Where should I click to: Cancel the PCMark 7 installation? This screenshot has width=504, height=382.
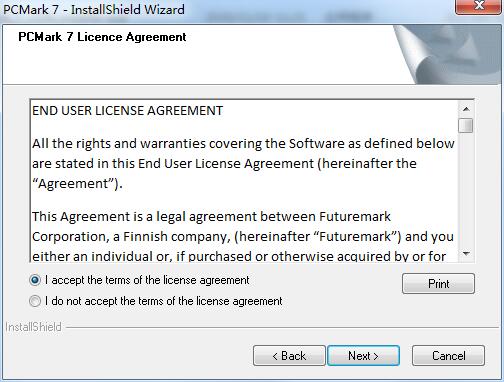coord(448,356)
